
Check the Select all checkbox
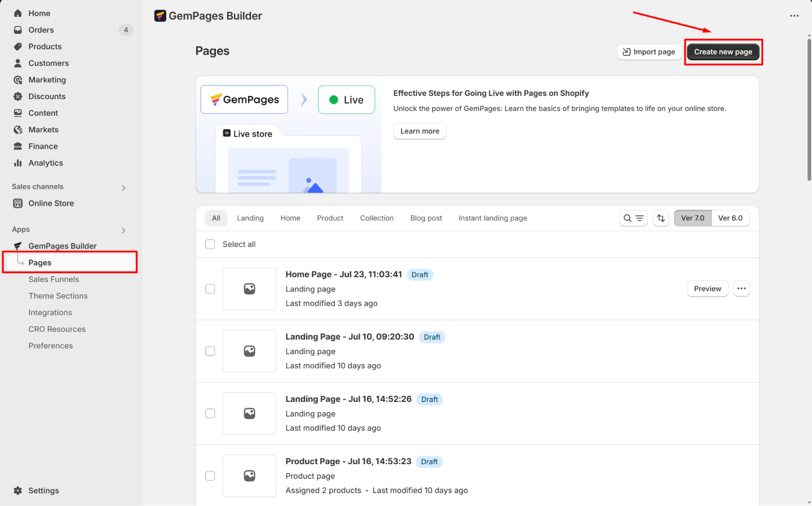coord(210,244)
